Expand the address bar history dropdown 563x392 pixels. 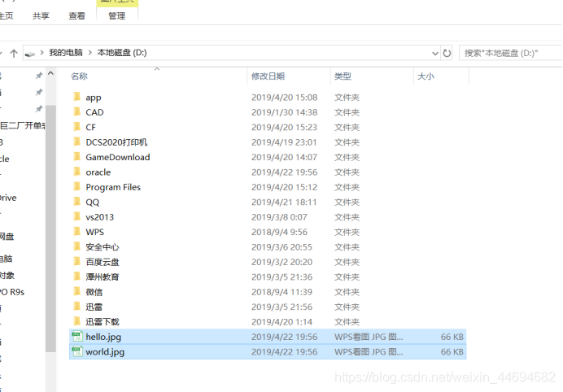pos(435,54)
